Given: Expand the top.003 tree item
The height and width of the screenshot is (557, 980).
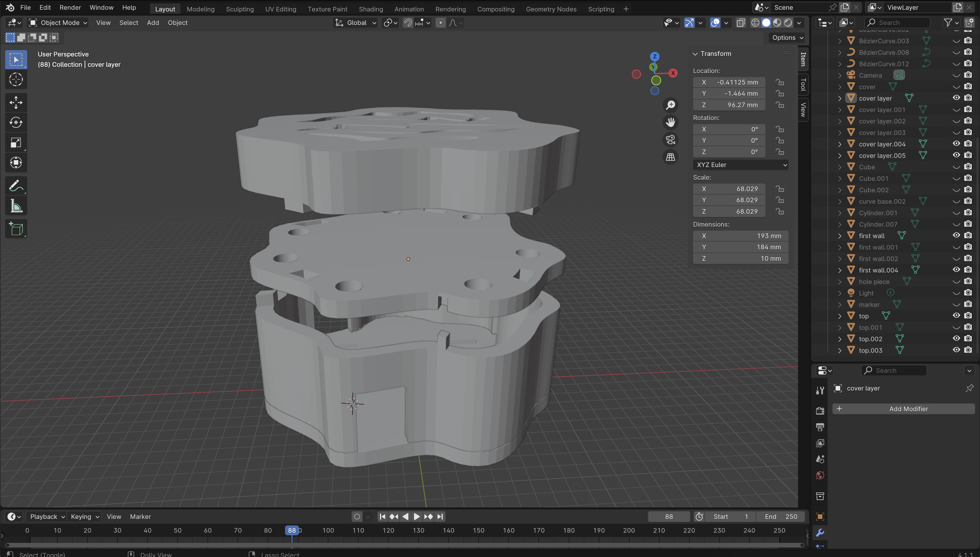Looking at the screenshot, I should [840, 350].
